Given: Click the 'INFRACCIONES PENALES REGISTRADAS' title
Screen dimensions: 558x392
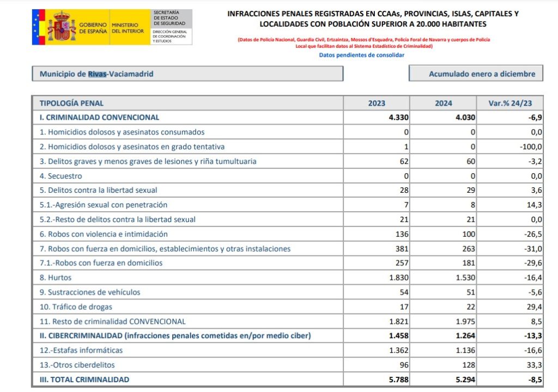Looking at the screenshot, I should 373,19.
